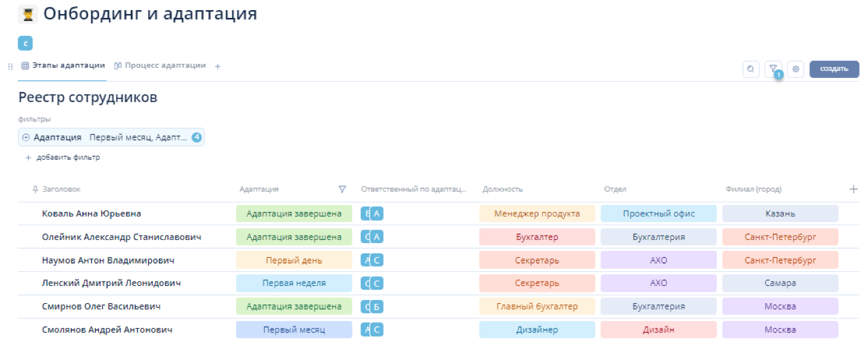Viewport: 868px width, 344px height.
Task: Grab the drag handle left of the view tabs
Action: pyautogui.click(x=10, y=66)
